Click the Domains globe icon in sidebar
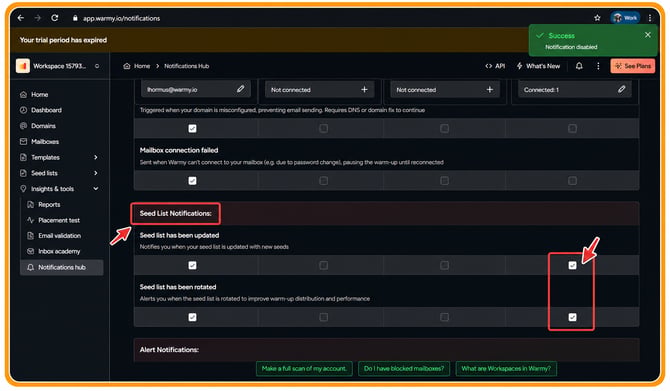Image resolution: width=670 pixels, height=391 pixels. [x=24, y=126]
